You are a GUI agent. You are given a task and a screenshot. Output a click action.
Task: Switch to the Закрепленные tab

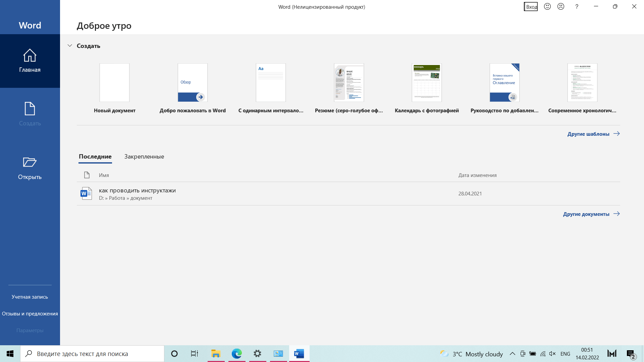point(144,157)
